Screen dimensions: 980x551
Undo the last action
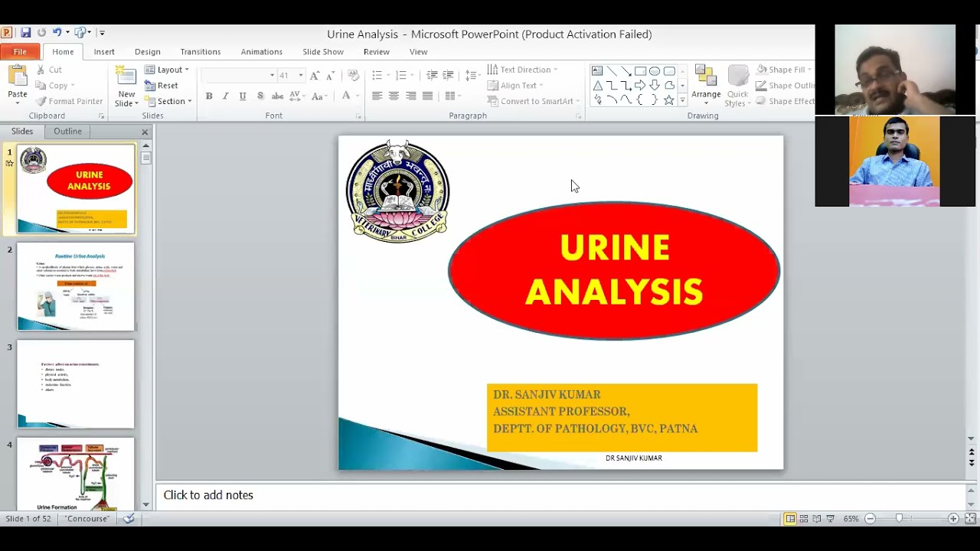click(57, 33)
